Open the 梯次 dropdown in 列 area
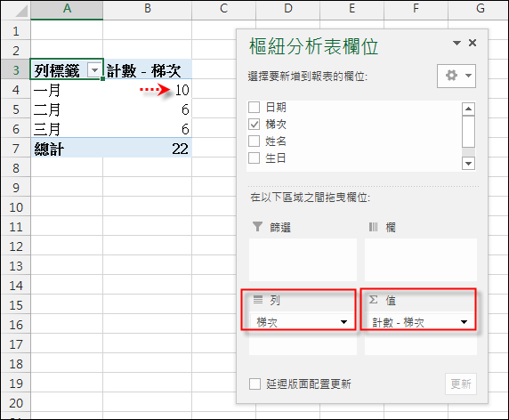Viewport: 509px width, 420px height. 343,322
